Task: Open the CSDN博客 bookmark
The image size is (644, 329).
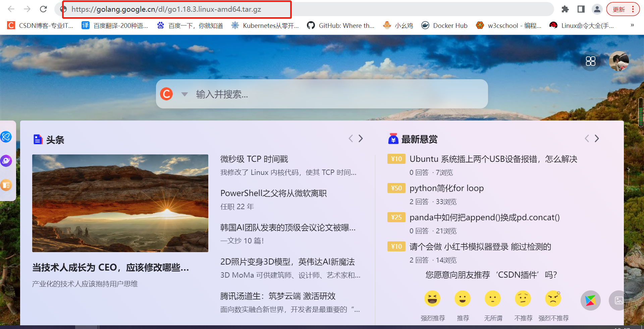Action: pyautogui.click(x=40, y=26)
